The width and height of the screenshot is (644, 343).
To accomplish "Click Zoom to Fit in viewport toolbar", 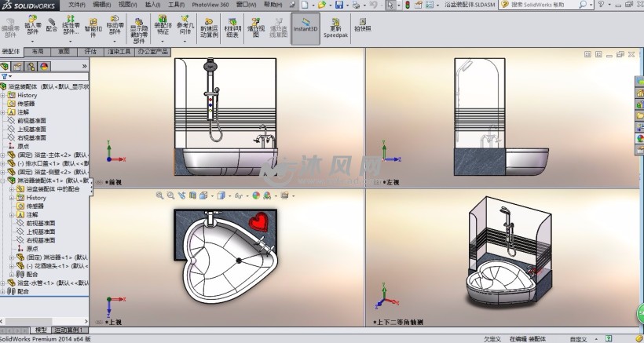I will (x=159, y=195).
